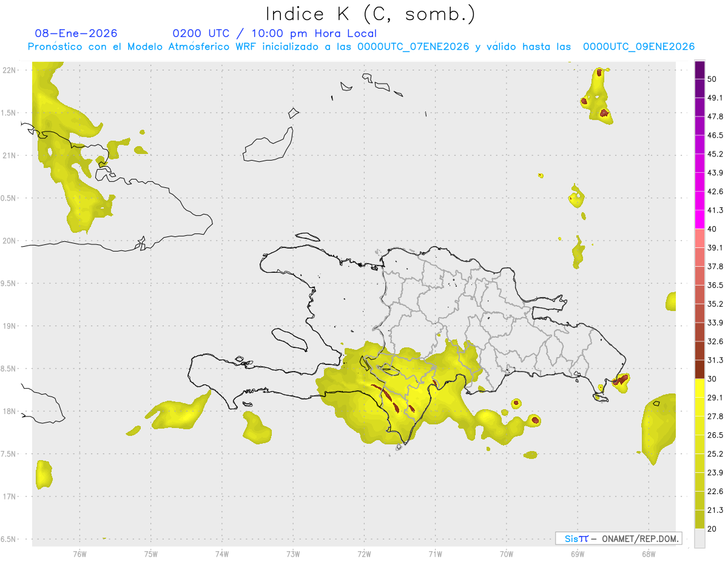Click the gray swatch below the 20 label
Screen dimensions: 728x562
pos(699,538)
